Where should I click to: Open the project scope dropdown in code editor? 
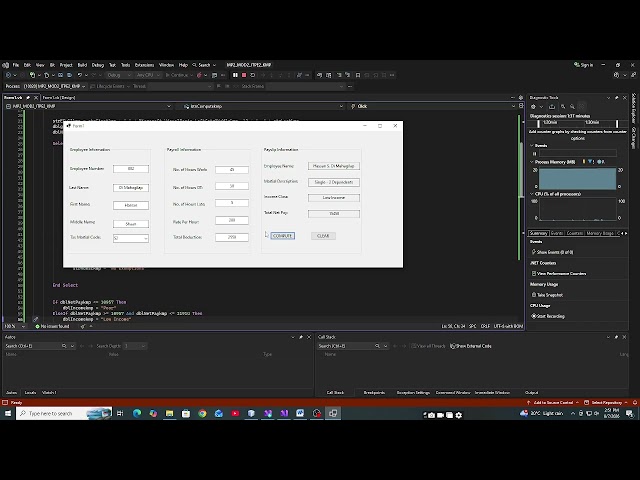point(88,106)
